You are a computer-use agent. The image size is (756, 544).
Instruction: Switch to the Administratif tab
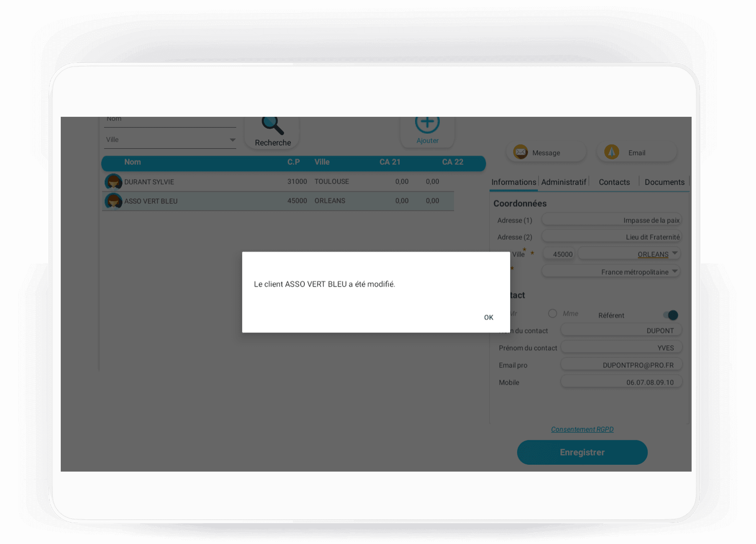pos(563,182)
